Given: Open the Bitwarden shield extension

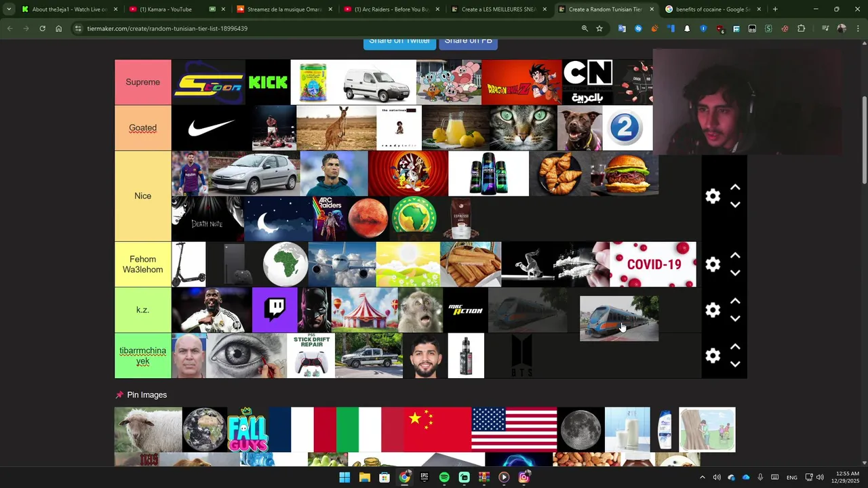Looking at the screenshot, I should pyautogui.click(x=703, y=28).
